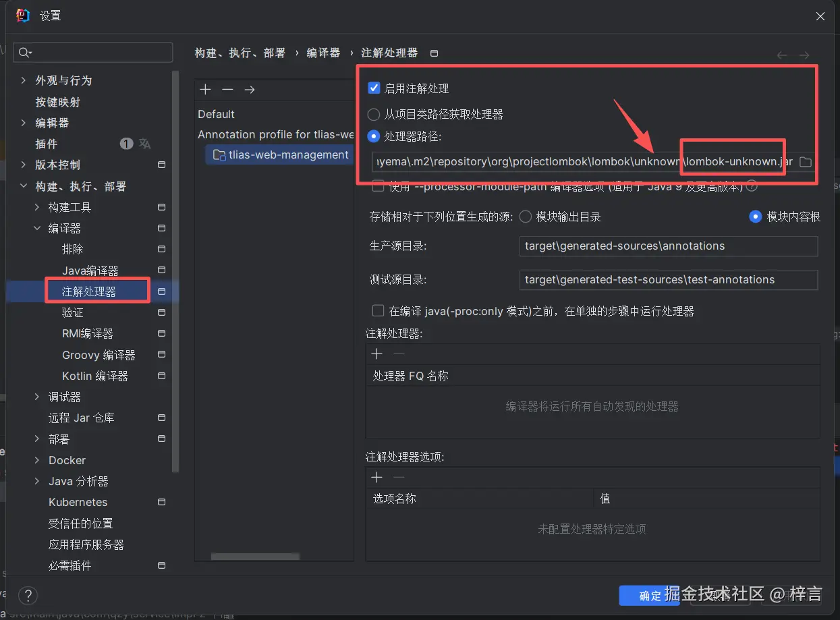Click the 测试源目录 input field

click(x=669, y=279)
